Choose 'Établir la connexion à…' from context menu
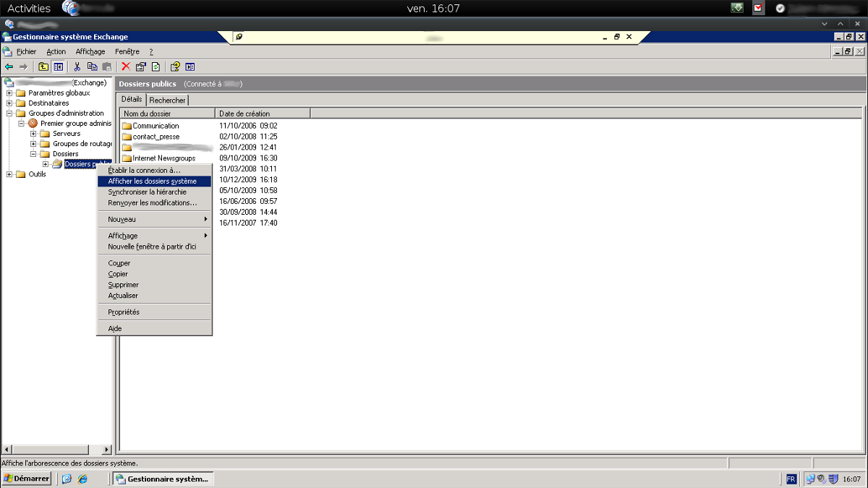The height and width of the screenshot is (488, 868). click(154, 171)
